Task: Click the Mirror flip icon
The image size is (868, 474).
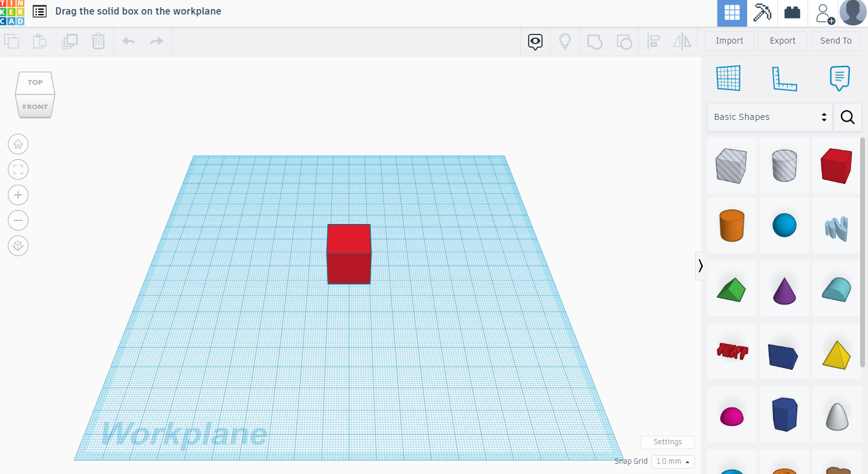Action: tap(682, 41)
